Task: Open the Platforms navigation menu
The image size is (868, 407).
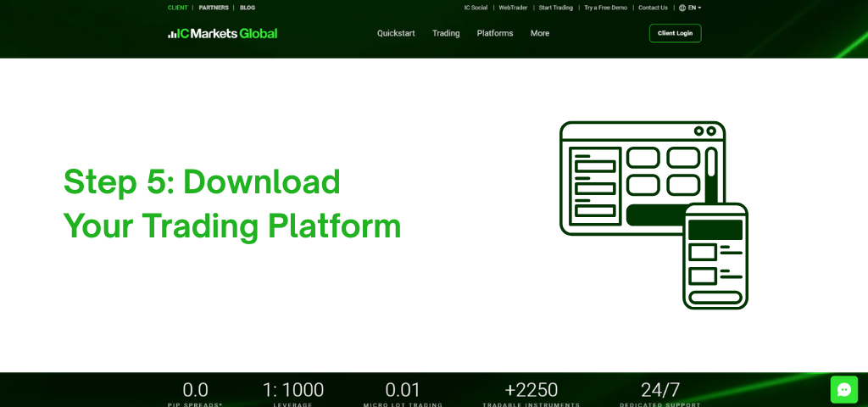Action: tap(495, 34)
